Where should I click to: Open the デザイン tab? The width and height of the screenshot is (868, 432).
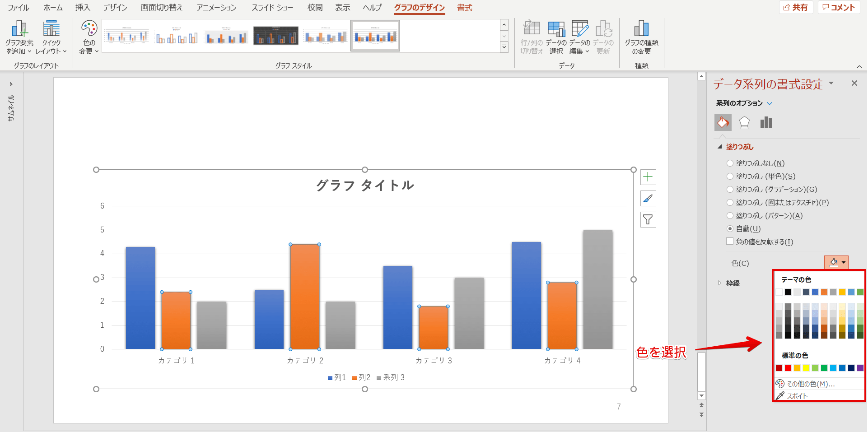(x=115, y=8)
